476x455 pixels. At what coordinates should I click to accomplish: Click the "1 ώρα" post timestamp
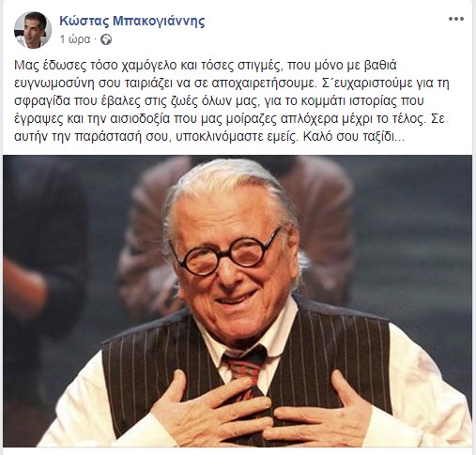(75, 39)
